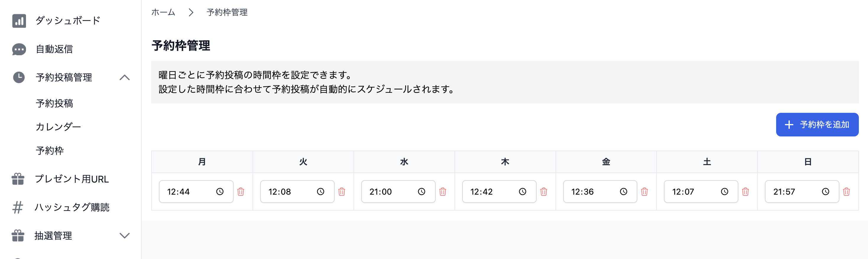
Task: Delete the 12:07 Saturday slot via trash icon
Action: [746, 191]
